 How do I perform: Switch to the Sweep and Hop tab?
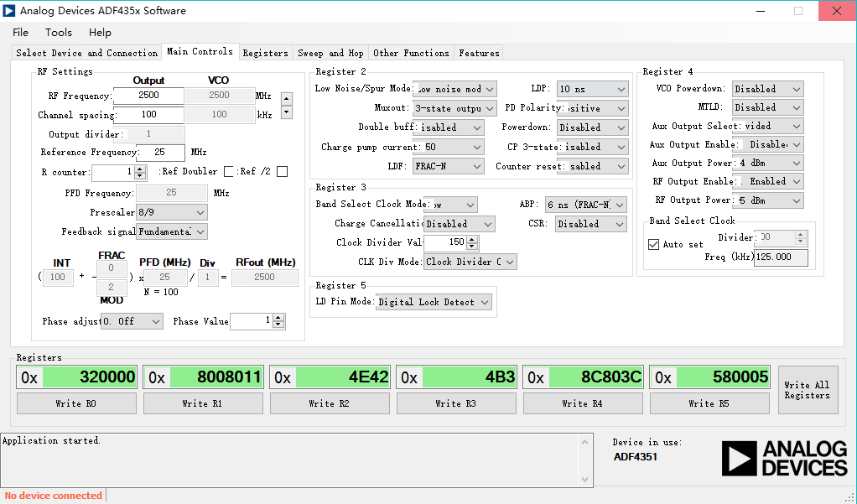[330, 53]
